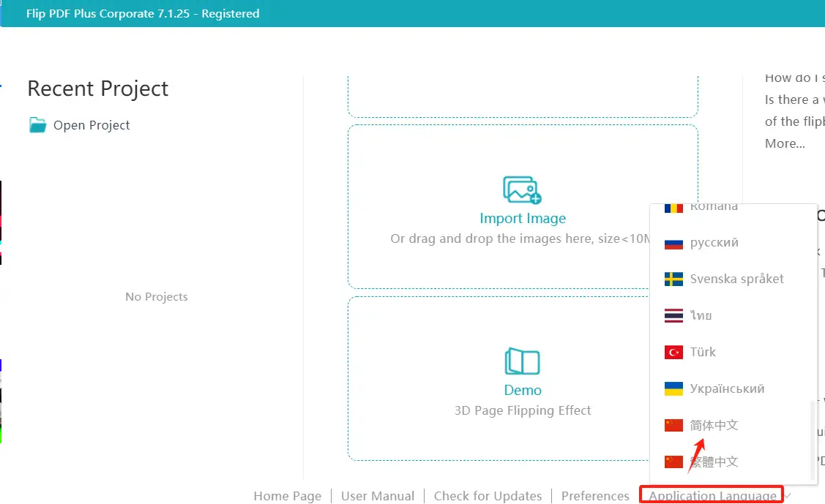
Task: Select the Turkish flag icon
Action: [673, 352]
